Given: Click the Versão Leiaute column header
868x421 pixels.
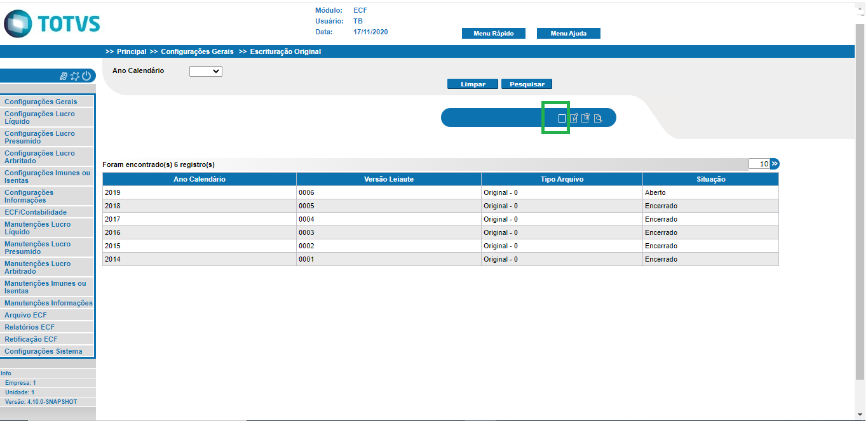Looking at the screenshot, I should (389, 179).
